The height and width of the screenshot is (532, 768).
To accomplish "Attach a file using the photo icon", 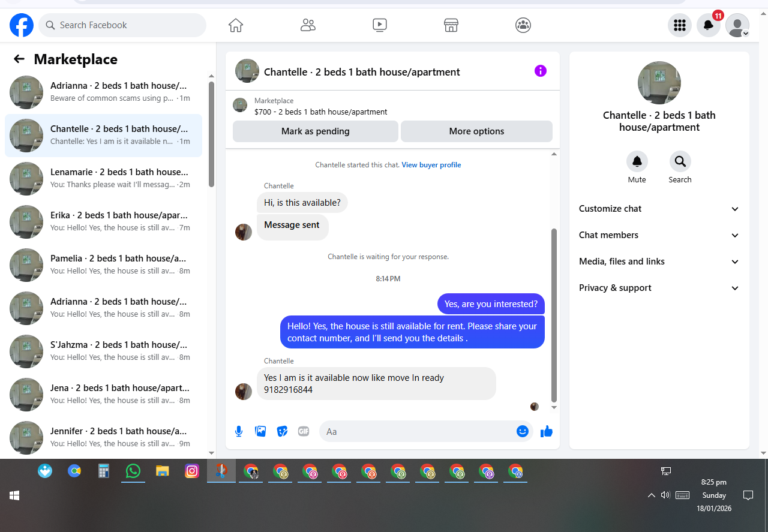I will coord(260,431).
